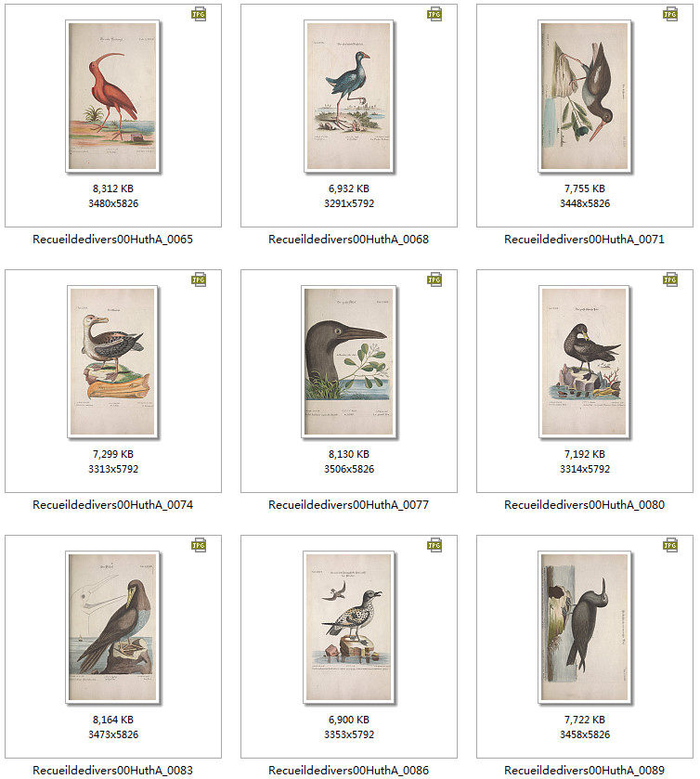Image resolution: width=700 pixels, height=779 pixels.
Task: Select the spotted seabird thumbnail
Action: (x=349, y=627)
